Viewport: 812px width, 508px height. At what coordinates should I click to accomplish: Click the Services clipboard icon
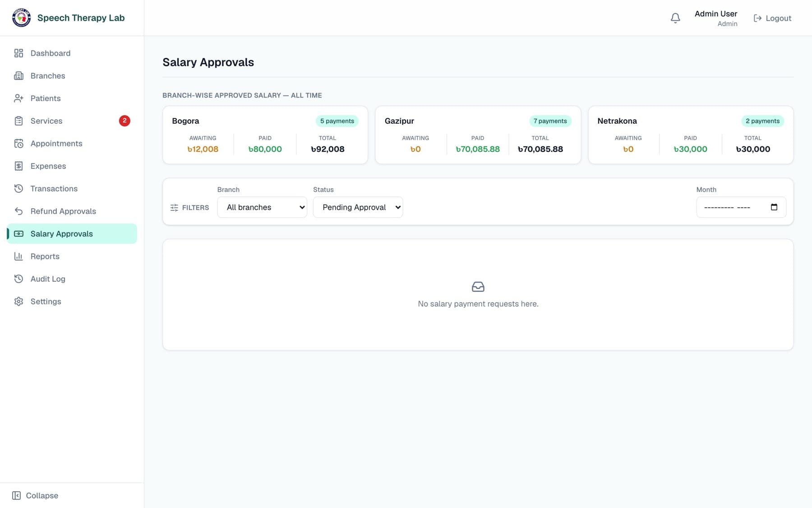(18, 121)
